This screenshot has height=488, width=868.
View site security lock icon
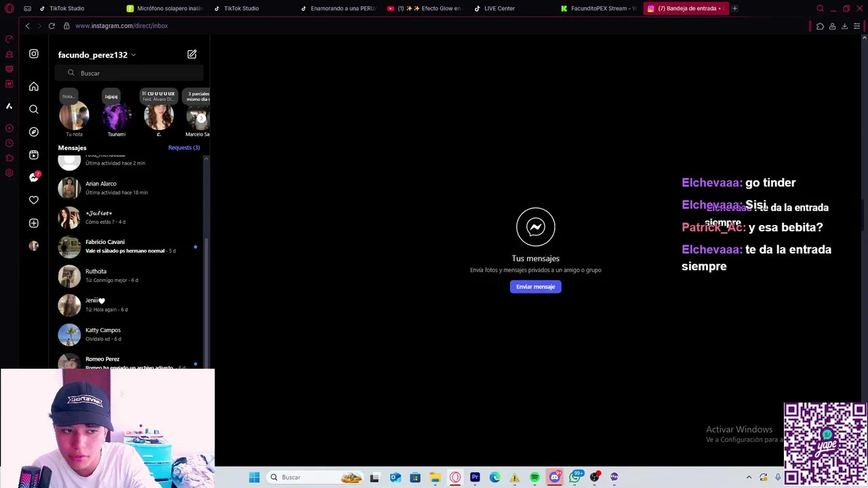coord(66,26)
